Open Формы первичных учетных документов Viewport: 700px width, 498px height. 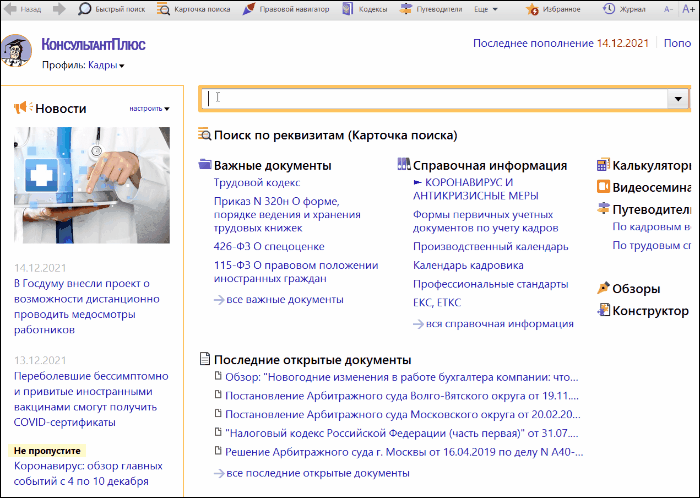486,221
